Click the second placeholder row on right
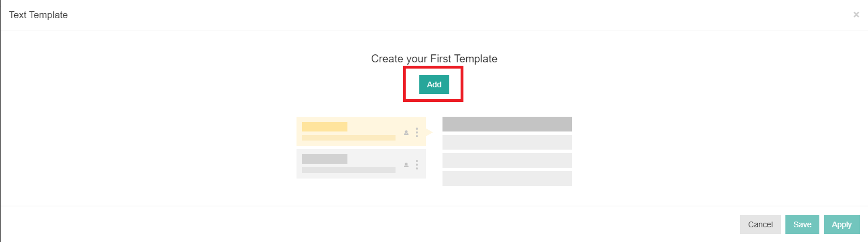Viewport: 868px width, 242px height. tap(507, 142)
